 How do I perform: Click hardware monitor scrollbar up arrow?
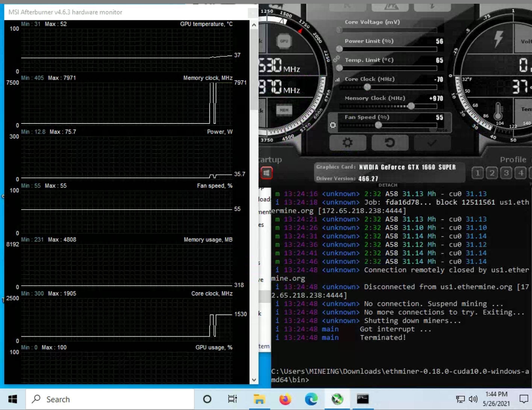254,25
